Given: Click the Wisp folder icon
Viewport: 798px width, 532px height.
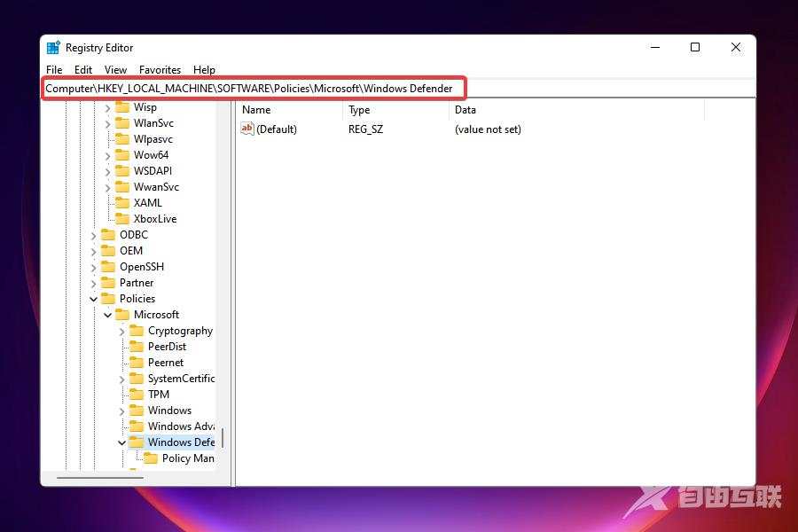Looking at the screenshot, I should (x=121, y=106).
